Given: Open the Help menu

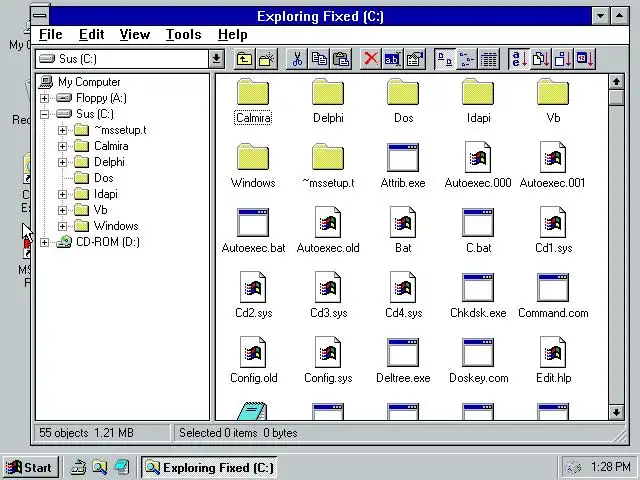Looking at the screenshot, I should coord(233,35).
